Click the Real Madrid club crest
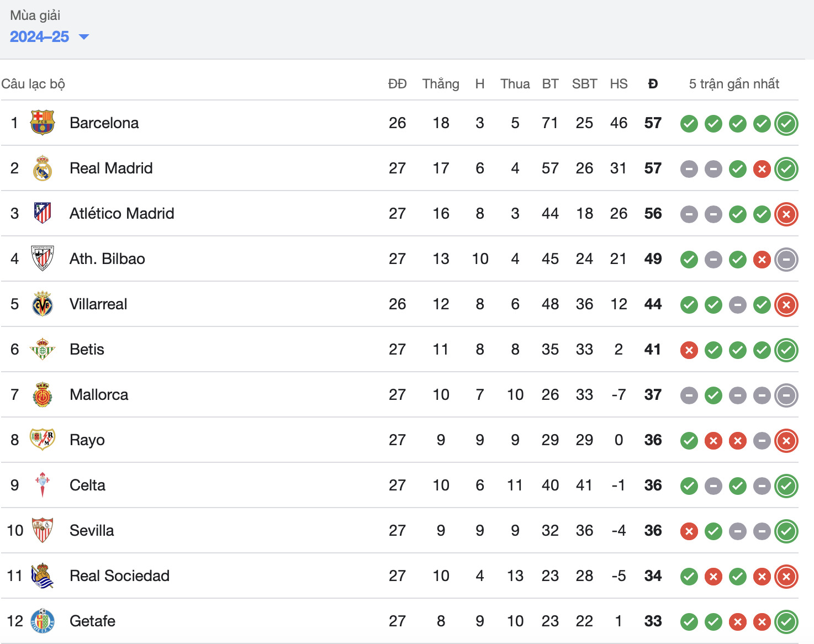 (x=43, y=168)
